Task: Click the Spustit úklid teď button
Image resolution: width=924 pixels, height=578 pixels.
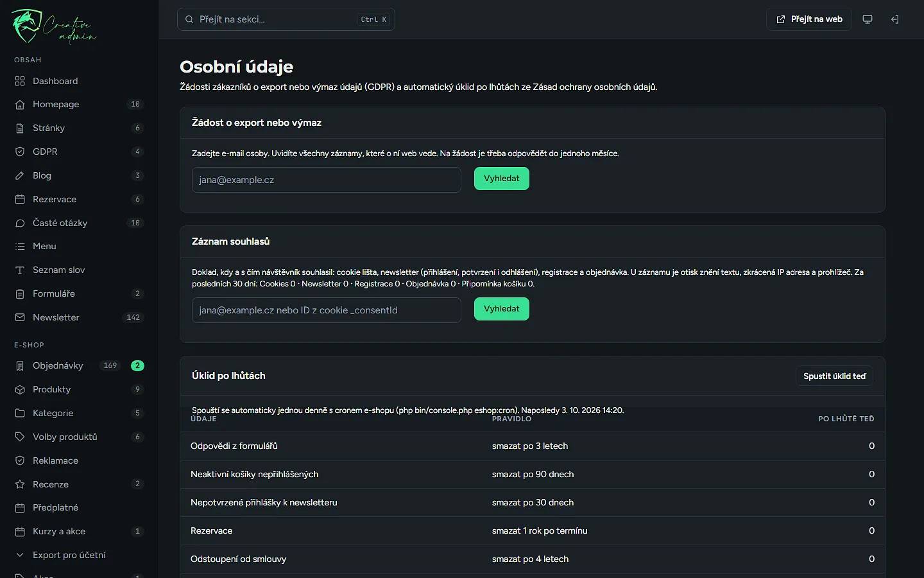Action: [834, 376]
